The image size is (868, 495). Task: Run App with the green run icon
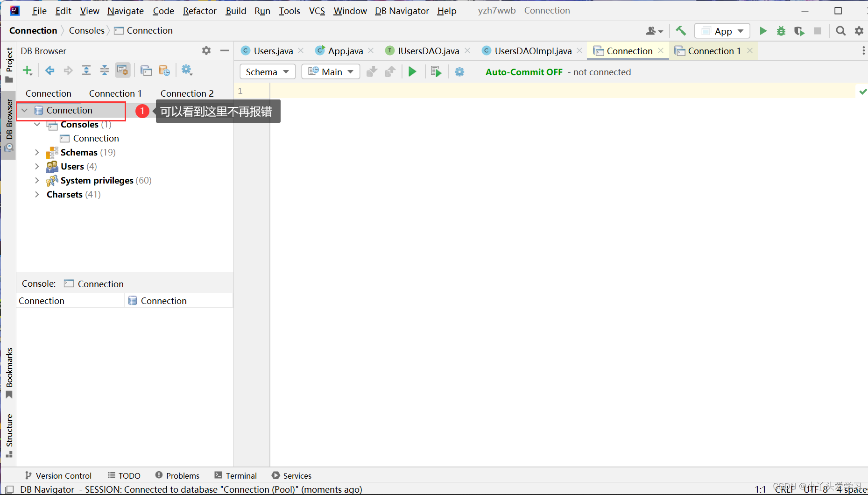763,31
